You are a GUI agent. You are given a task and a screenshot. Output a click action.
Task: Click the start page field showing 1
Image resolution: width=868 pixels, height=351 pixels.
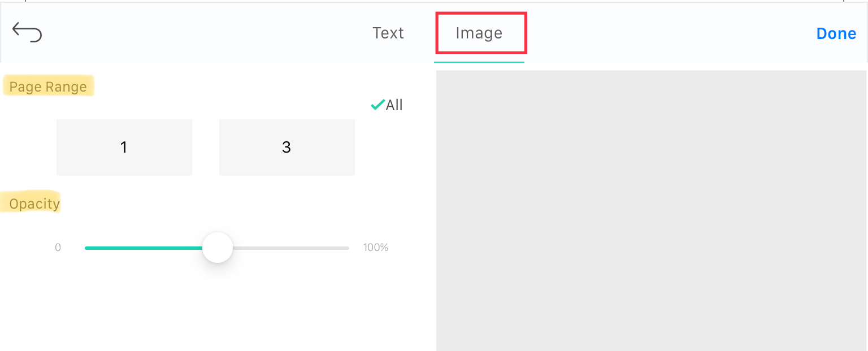pyautogui.click(x=124, y=148)
